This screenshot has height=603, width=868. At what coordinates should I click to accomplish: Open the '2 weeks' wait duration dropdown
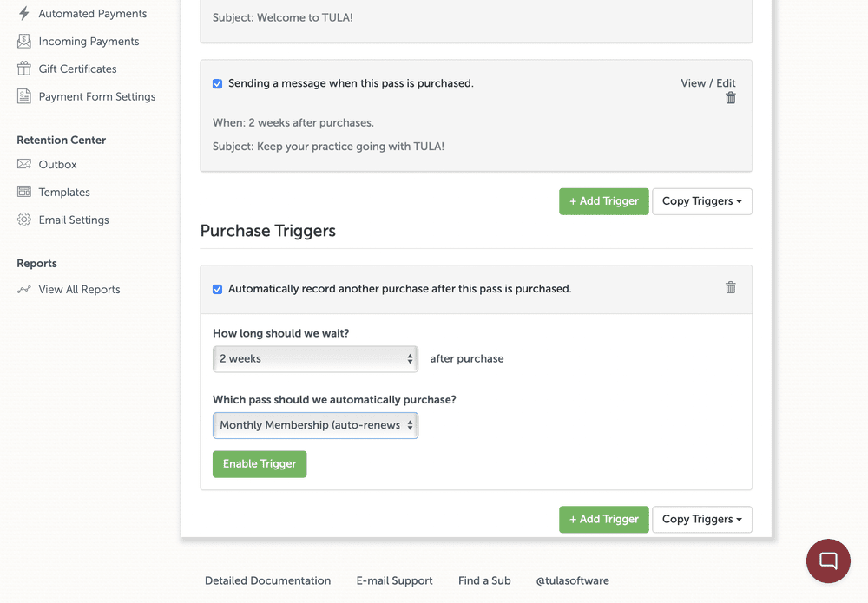315,358
